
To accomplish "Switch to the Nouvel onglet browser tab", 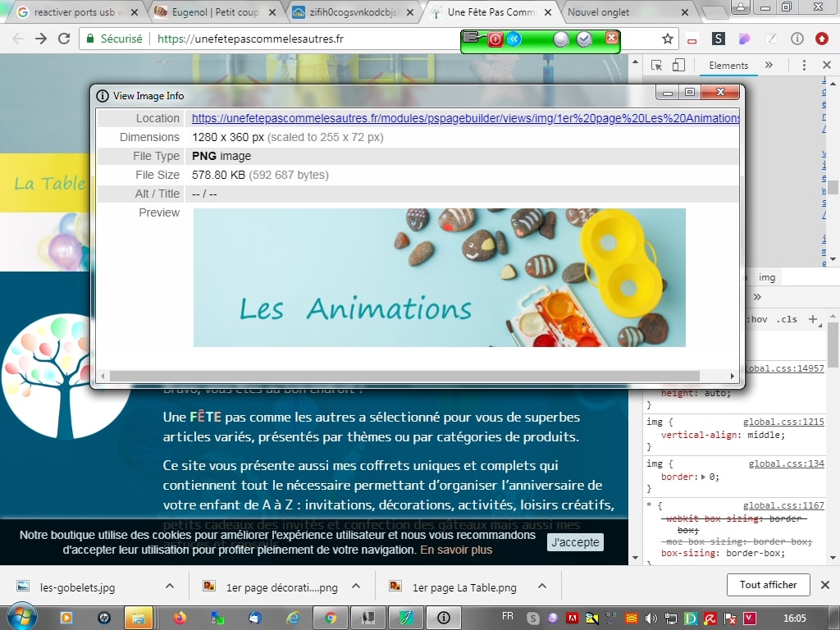I will (599, 12).
